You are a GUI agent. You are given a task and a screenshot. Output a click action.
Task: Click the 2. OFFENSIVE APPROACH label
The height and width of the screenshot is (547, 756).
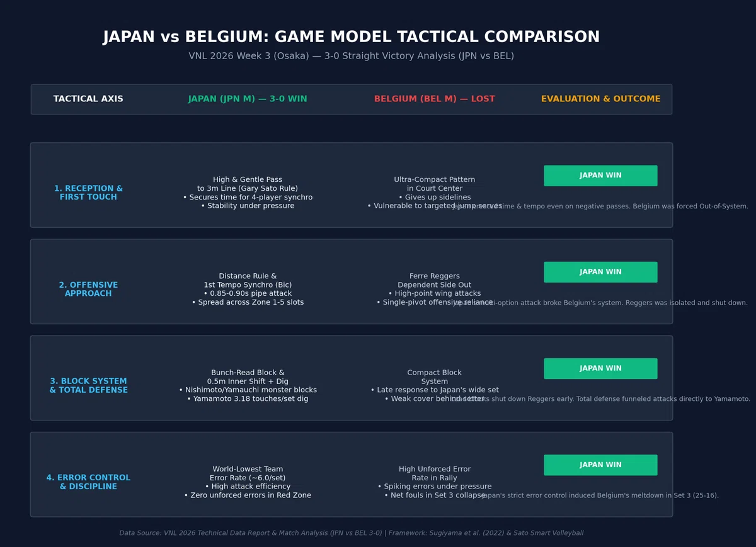pyautogui.click(x=88, y=289)
